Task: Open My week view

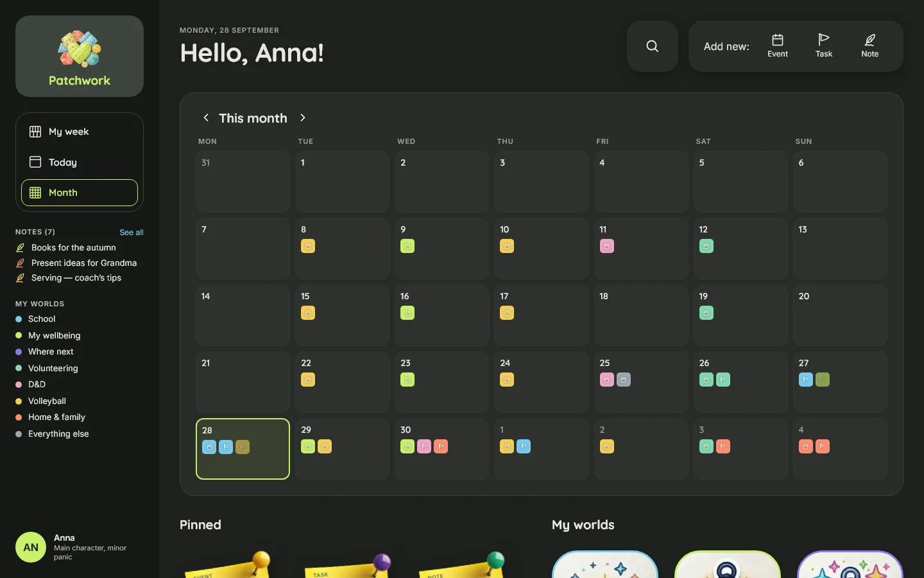Action: click(80, 132)
